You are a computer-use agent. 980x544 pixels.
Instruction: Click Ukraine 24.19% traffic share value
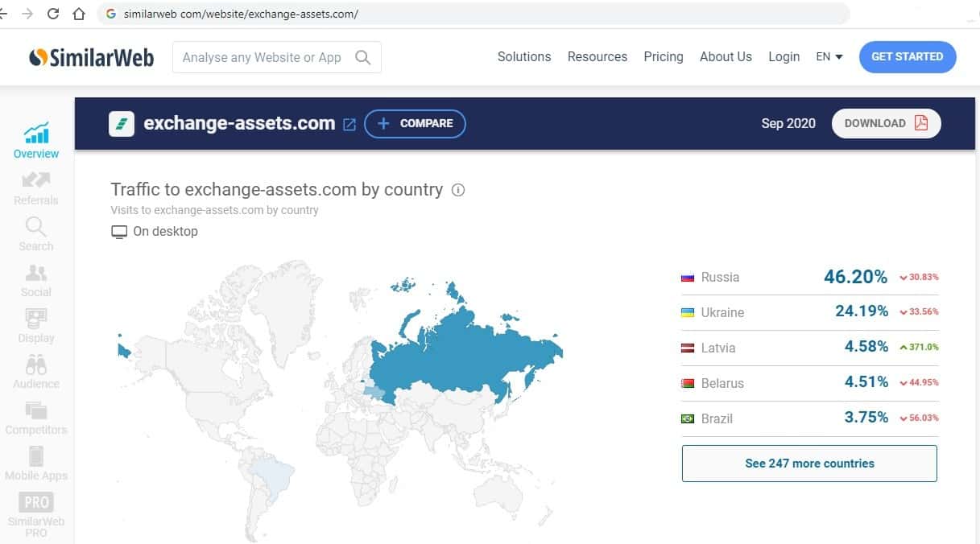tap(862, 312)
